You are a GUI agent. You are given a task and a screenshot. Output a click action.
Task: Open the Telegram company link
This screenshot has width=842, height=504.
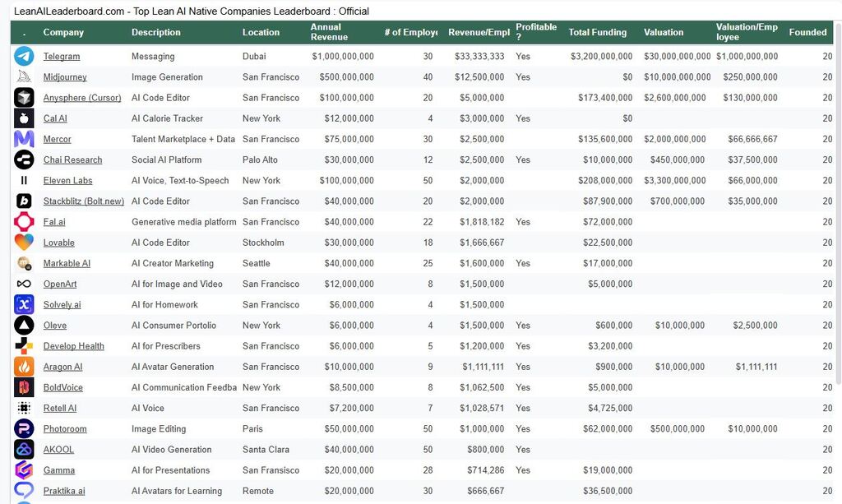tap(62, 57)
